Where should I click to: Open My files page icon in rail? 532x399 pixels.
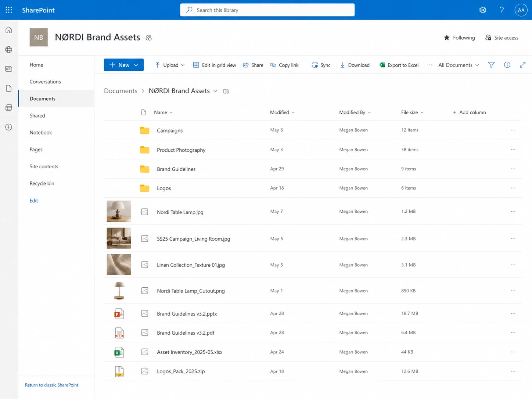point(9,88)
